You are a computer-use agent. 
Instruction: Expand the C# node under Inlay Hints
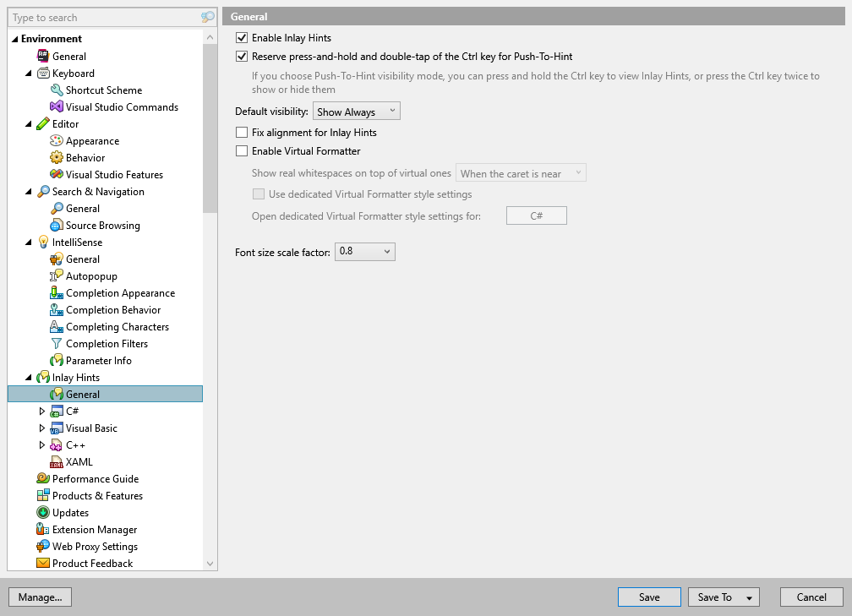click(42, 412)
